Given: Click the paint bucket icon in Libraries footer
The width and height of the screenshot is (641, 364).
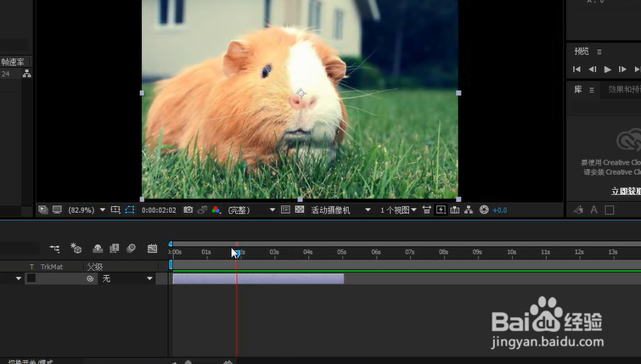Looking at the screenshot, I should click(x=578, y=210).
